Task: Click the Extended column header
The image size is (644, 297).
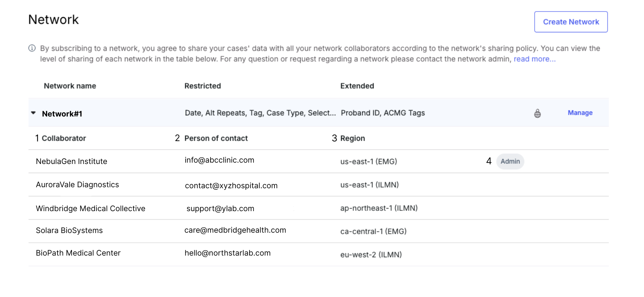Action: 357,86
